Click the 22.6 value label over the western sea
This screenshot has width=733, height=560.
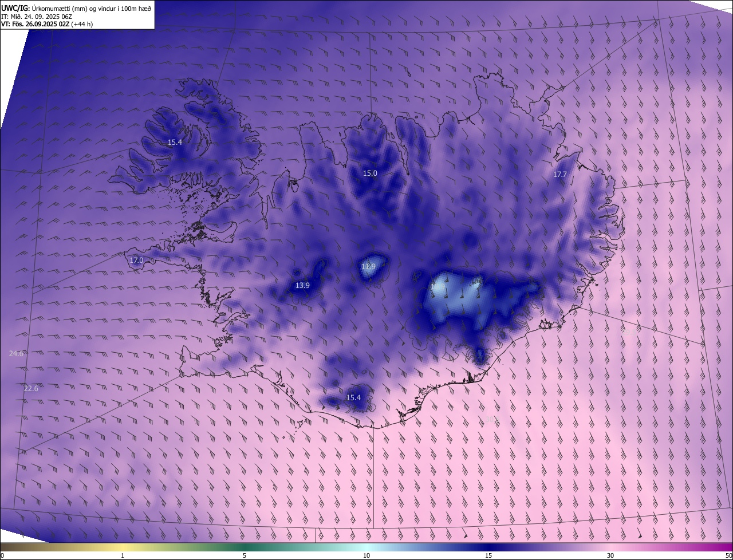(31, 389)
